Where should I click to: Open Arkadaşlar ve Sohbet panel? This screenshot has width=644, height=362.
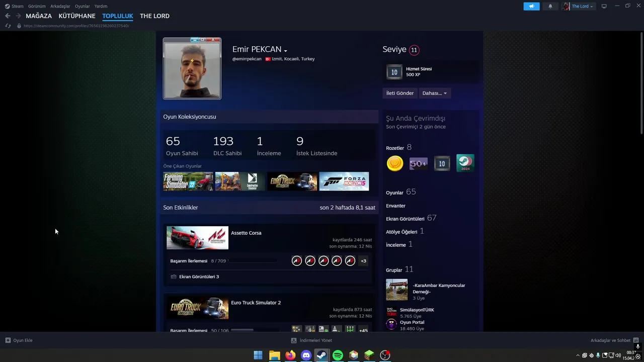[614, 340]
